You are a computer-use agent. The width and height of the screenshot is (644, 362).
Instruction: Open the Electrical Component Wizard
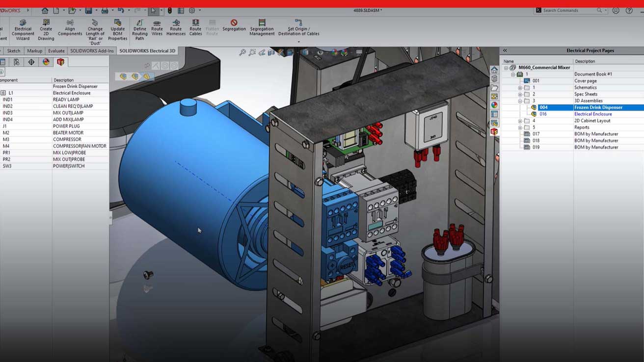pos(23,30)
